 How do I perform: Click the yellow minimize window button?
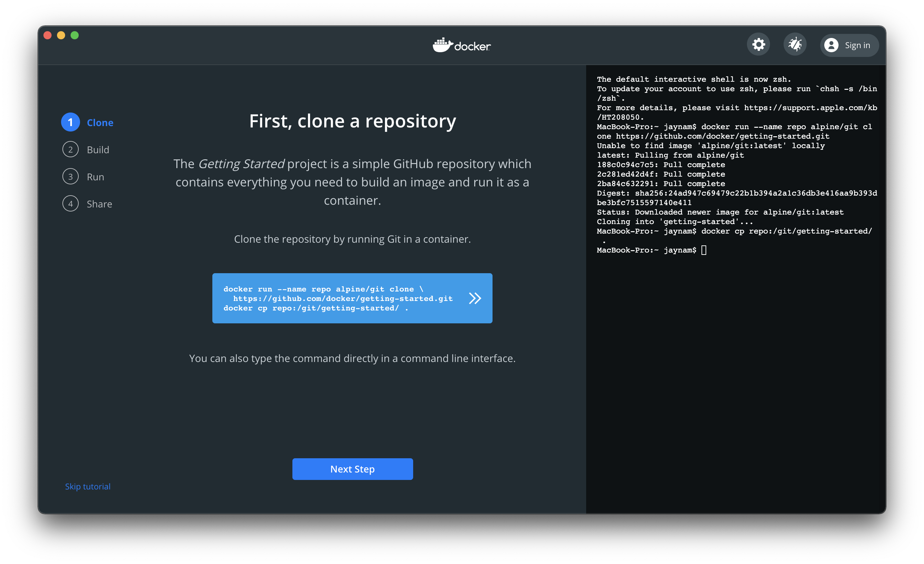pyautogui.click(x=61, y=35)
